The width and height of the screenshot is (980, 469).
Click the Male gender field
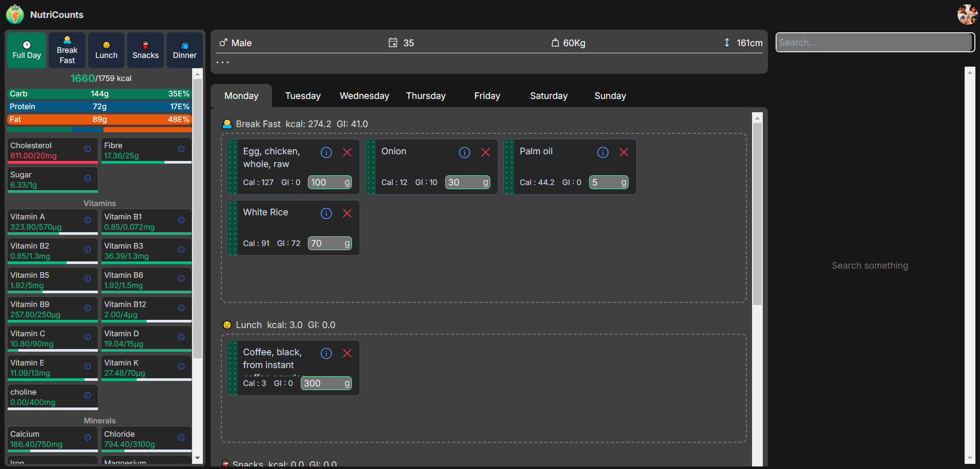pos(236,43)
